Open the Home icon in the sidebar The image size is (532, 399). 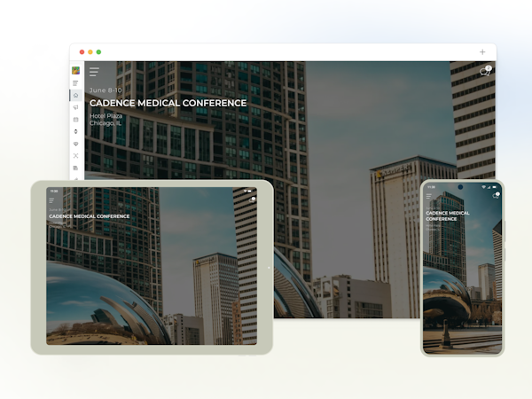pyautogui.click(x=75, y=96)
